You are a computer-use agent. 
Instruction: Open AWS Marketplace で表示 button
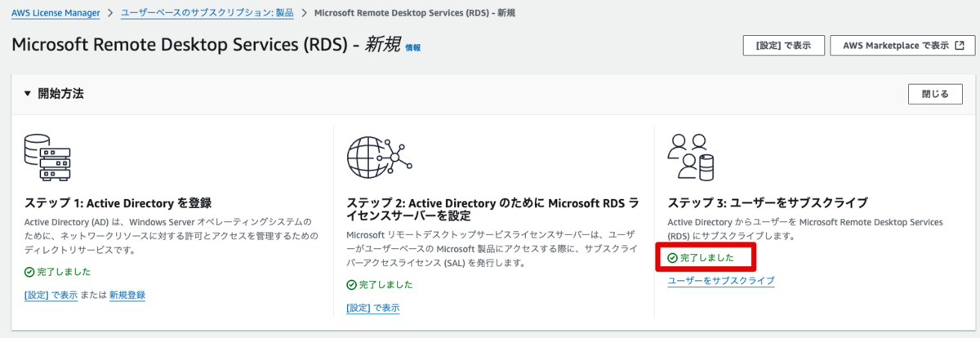click(x=902, y=46)
